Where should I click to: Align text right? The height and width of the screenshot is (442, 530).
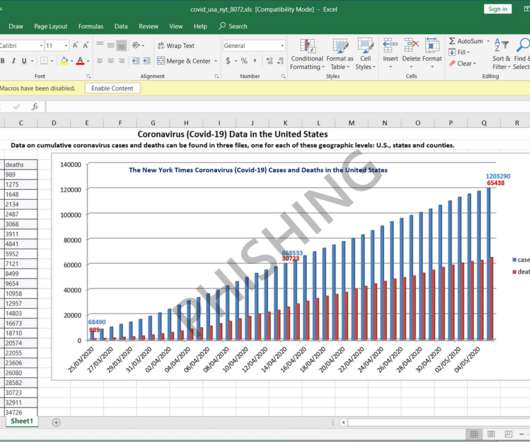pos(121,61)
